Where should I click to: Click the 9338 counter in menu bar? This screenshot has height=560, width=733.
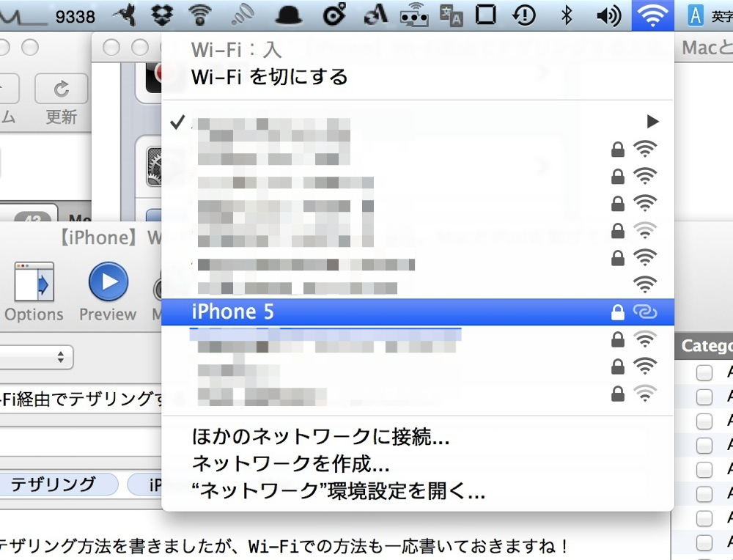[75, 16]
